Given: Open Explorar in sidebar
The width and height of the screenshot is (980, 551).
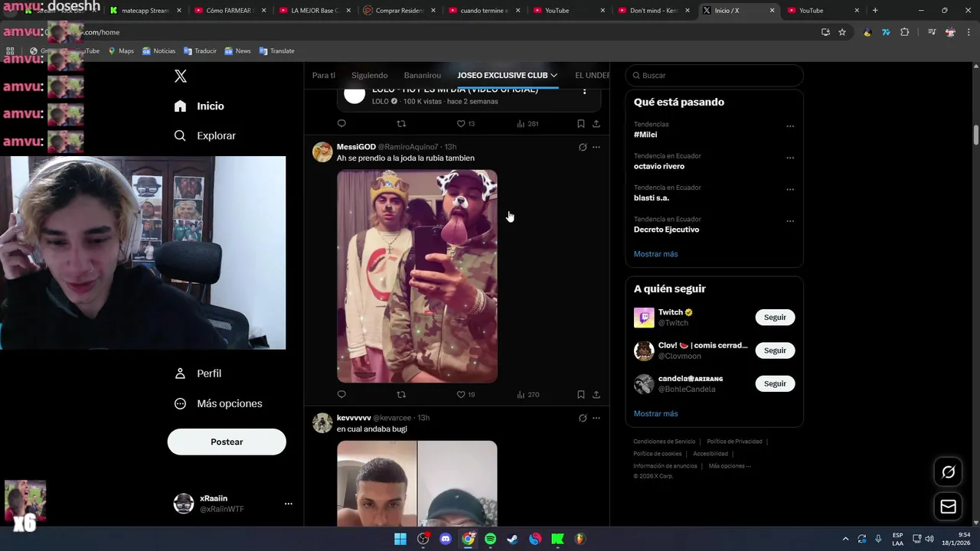Looking at the screenshot, I should tap(204, 135).
